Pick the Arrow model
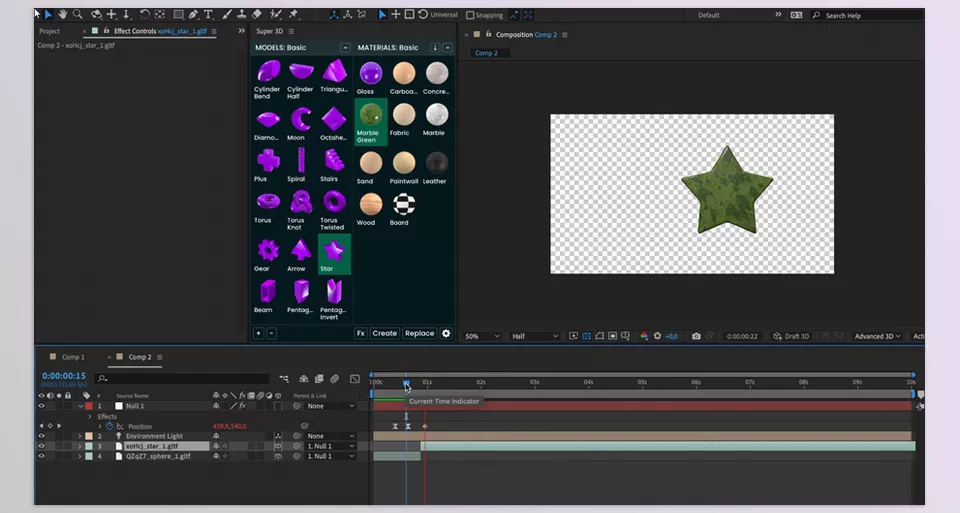This screenshot has height=513, width=960. click(301, 250)
